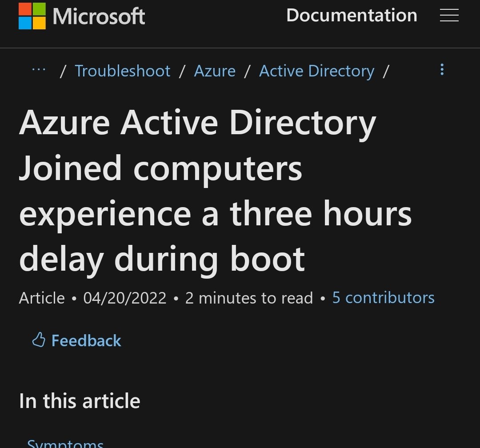The image size is (480, 448).
Task: Click the Feedback thumbs-up icon
Action: pyautogui.click(x=39, y=340)
